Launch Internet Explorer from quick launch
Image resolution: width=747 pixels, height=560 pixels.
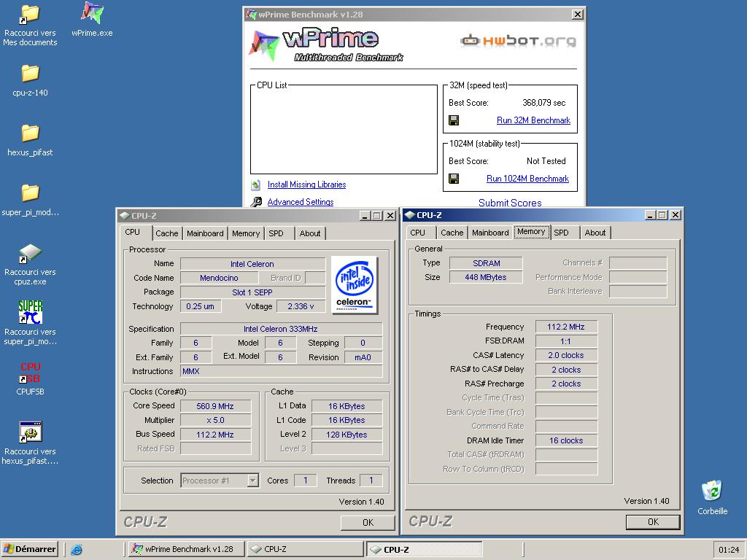(76, 550)
